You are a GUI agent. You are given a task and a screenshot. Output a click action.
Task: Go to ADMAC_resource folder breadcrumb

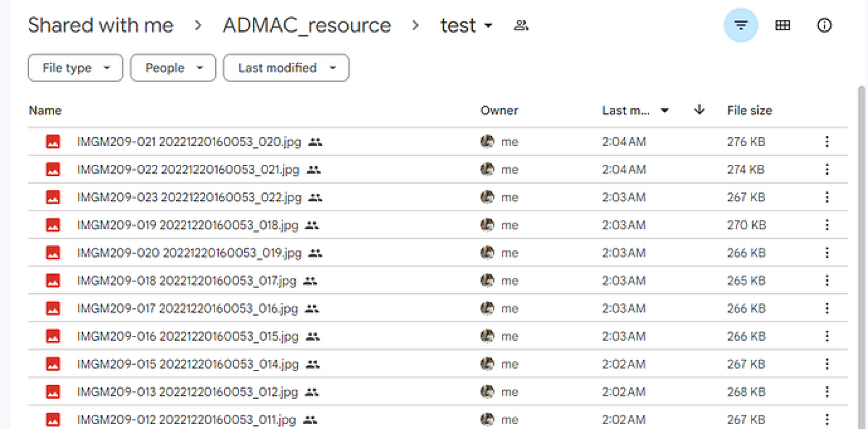307,25
